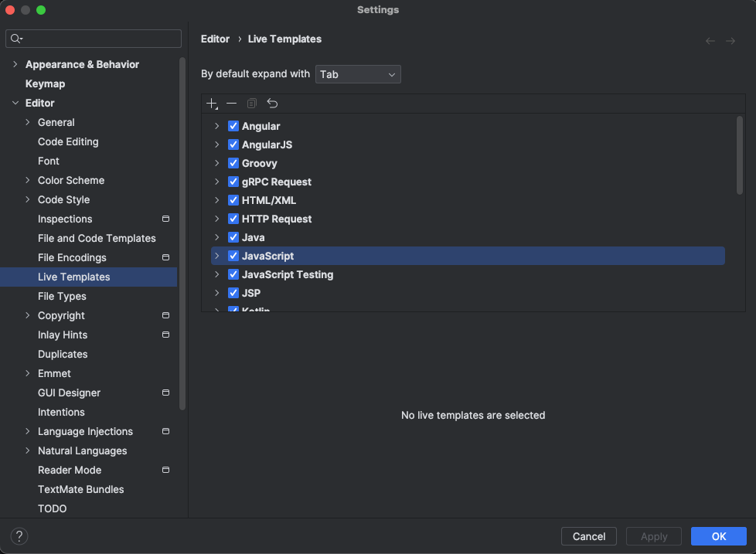The width and height of the screenshot is (756, 554).
Task: Disable the Groovy template group checkbox
Action: click(x=233, y=163)
